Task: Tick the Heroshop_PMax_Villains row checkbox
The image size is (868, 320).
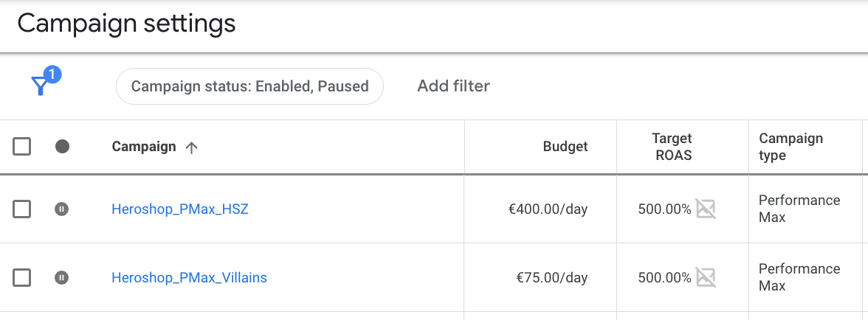Action: click(x=22, y=278)
